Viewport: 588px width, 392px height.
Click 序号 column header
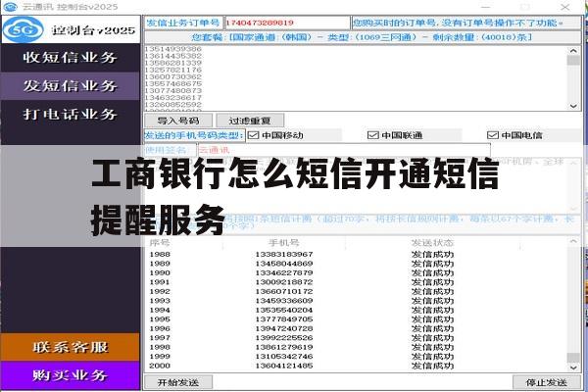click(160, 243)
